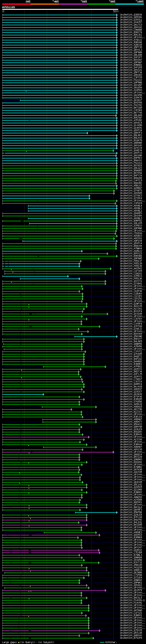Select the UniRef100_Q03168 label

coord(131,314)
